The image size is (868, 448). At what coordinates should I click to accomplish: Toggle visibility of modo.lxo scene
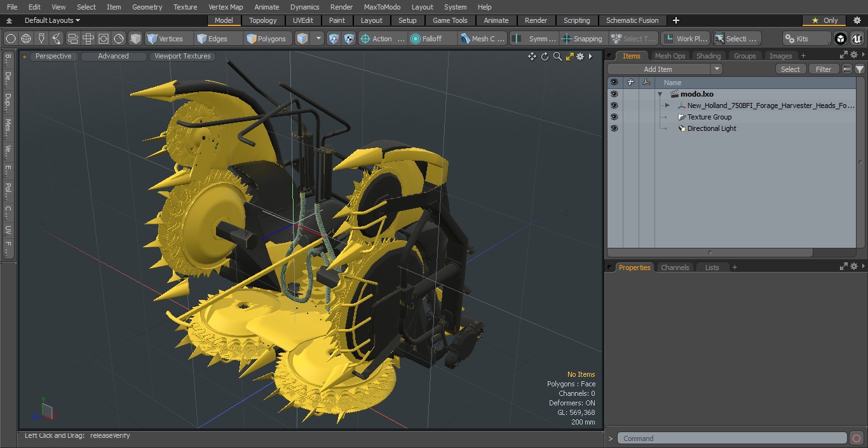pyautogui.click(x=614, y=94)
